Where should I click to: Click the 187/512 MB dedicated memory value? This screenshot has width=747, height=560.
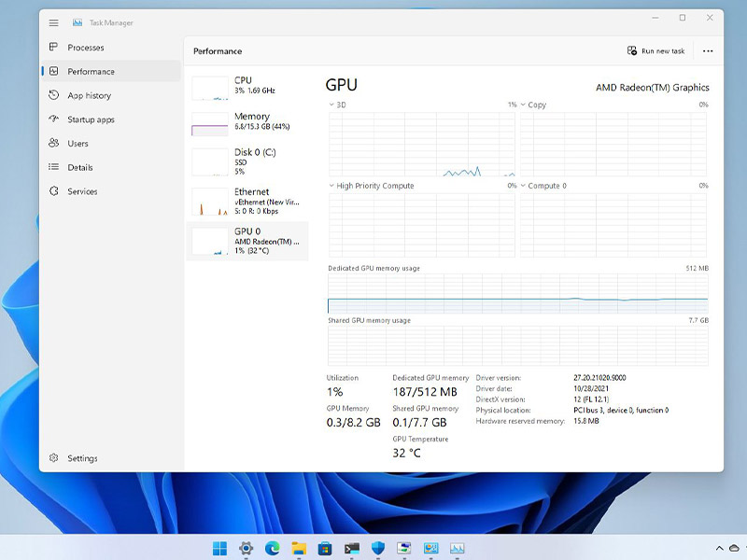pyautogui.click(x=425, y=392)
